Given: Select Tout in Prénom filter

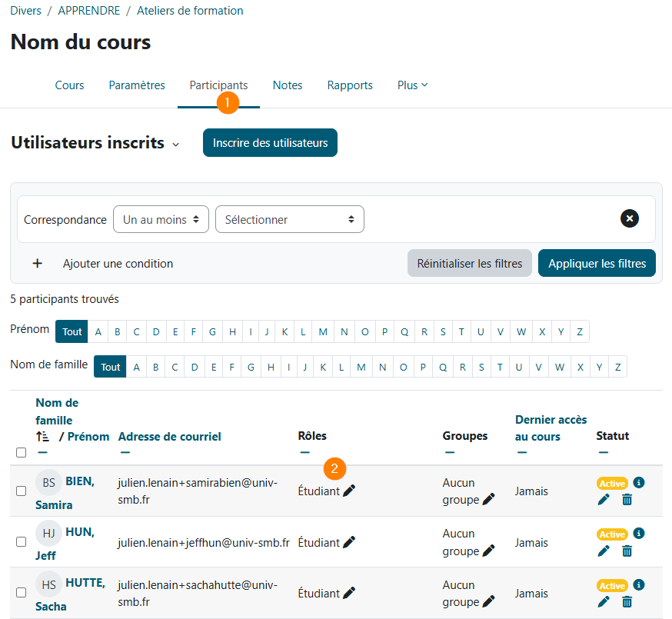Looking at the screenshot, I should tap(72, 331).
